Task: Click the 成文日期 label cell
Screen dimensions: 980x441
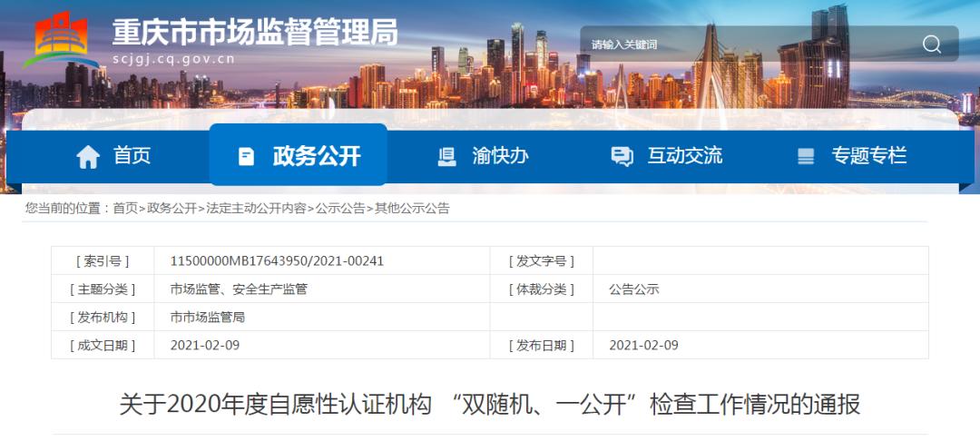Action: click(x=103, y=345)
